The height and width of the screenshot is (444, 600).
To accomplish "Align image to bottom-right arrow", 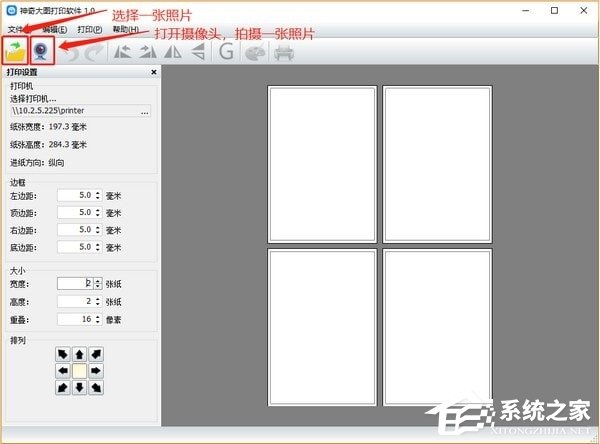I will (x=96, y=388).
